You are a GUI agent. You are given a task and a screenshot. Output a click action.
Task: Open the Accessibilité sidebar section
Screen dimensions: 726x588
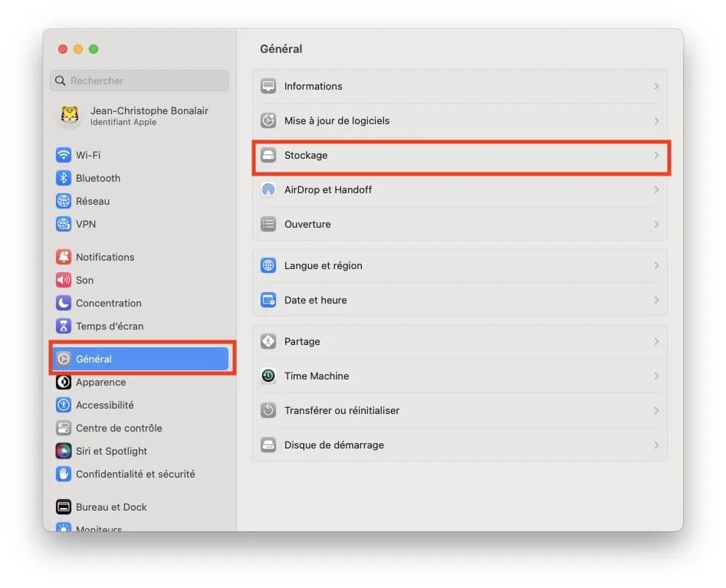pos(104,405)
